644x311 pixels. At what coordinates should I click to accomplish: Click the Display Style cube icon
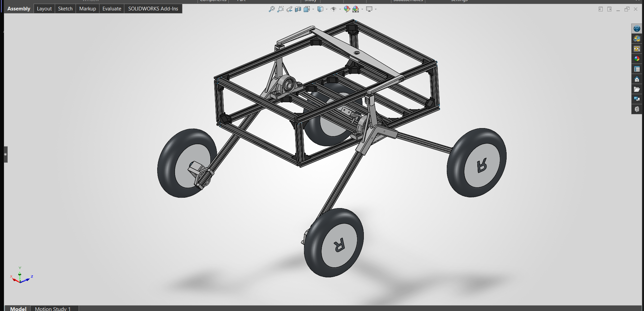pyautogui.click(x=320, y=9)
